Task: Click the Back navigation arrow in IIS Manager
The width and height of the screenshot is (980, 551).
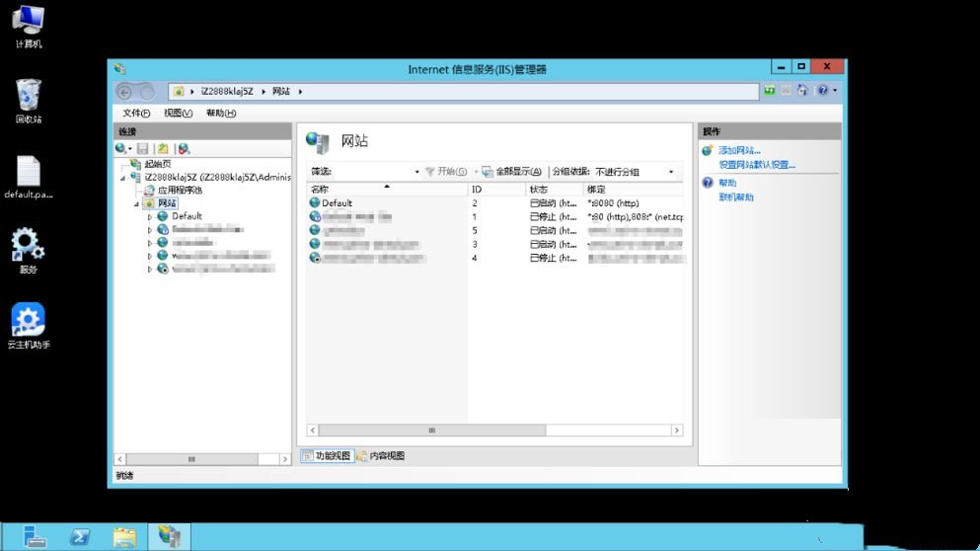Action: 124,92
